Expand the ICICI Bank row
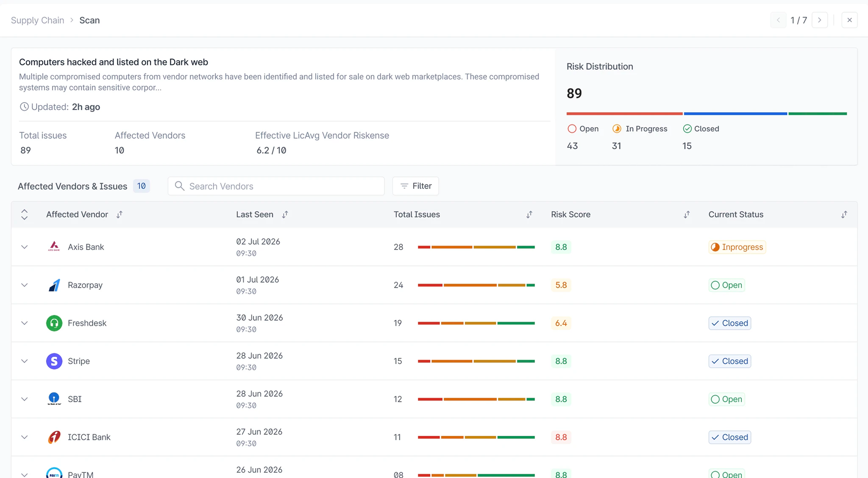 pos(24,437)
